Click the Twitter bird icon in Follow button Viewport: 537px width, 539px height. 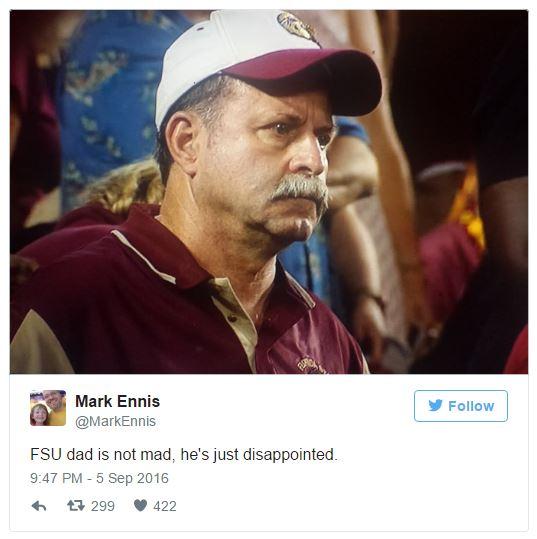click(436, 406)
